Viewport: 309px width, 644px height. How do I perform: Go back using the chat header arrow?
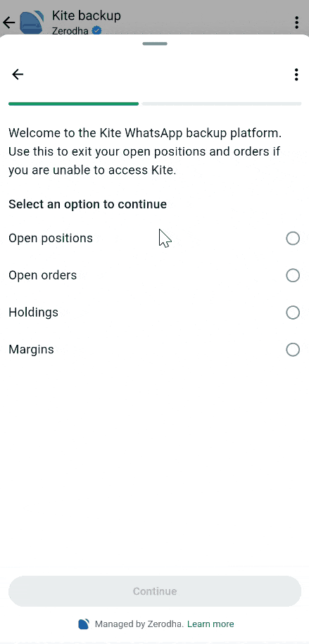[x=8, y=23]
